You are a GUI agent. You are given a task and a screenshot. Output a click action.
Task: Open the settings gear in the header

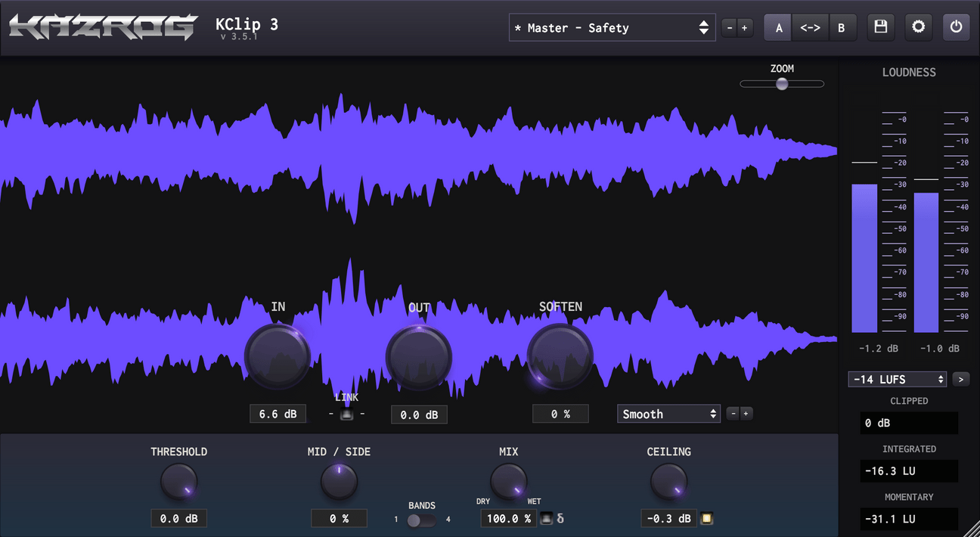(918, 28)
